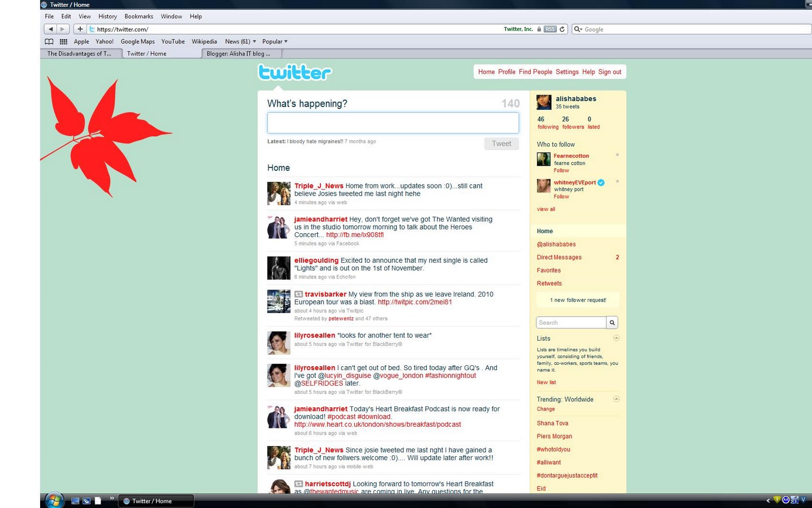
Task: Open Find People in top navigation
Action: (x=535, y=72)
